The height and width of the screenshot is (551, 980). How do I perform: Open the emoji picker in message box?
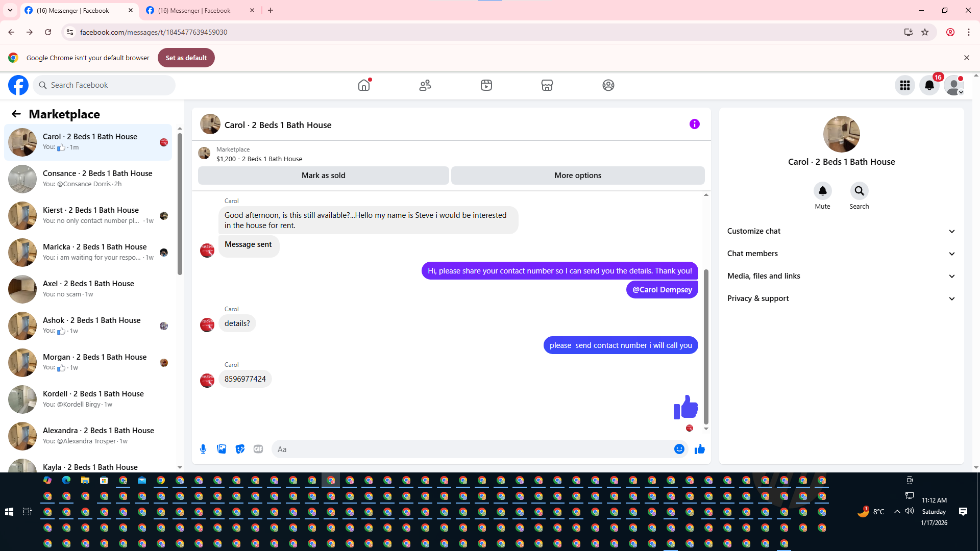[679, 449]
